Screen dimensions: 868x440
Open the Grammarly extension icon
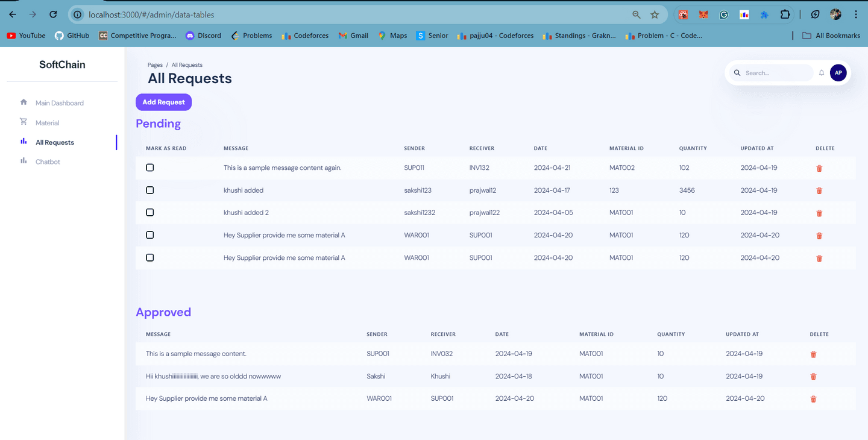pos(723,14)
